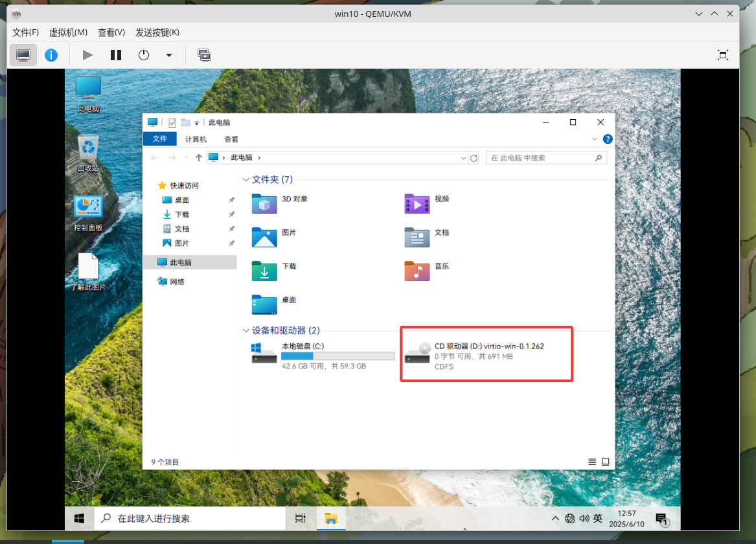The image size is (756, 544).
Task: Click the taskbar search box 在此键入进行搜索
Action: point(190,519)
